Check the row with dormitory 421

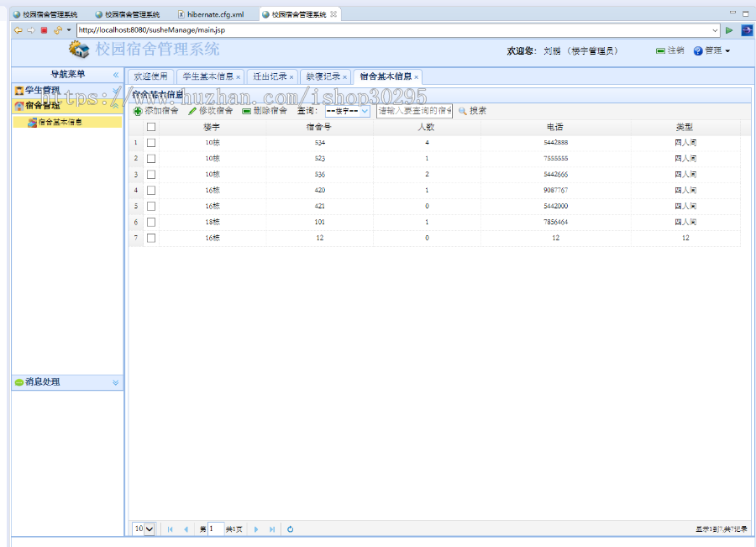coord(151,207)
